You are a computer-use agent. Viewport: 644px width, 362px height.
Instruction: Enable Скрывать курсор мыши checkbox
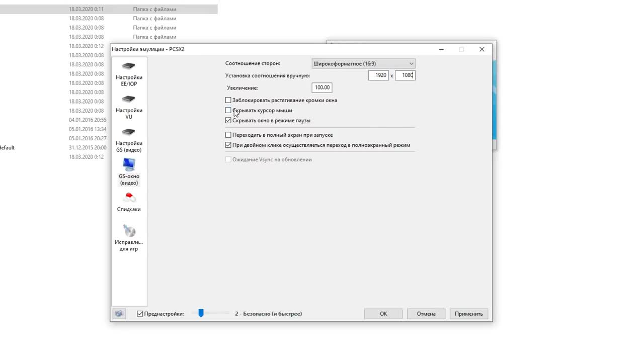[x=228, y=110]
